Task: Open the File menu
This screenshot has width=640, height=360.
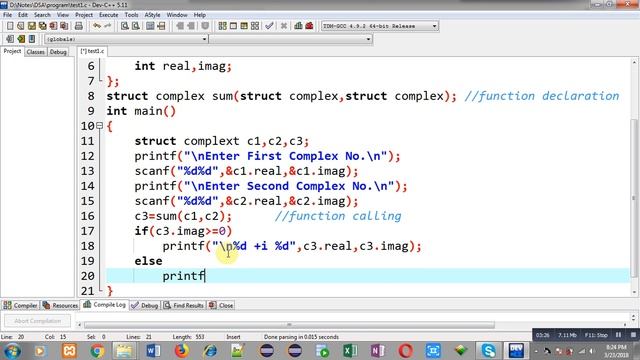Action: point(7,15)
